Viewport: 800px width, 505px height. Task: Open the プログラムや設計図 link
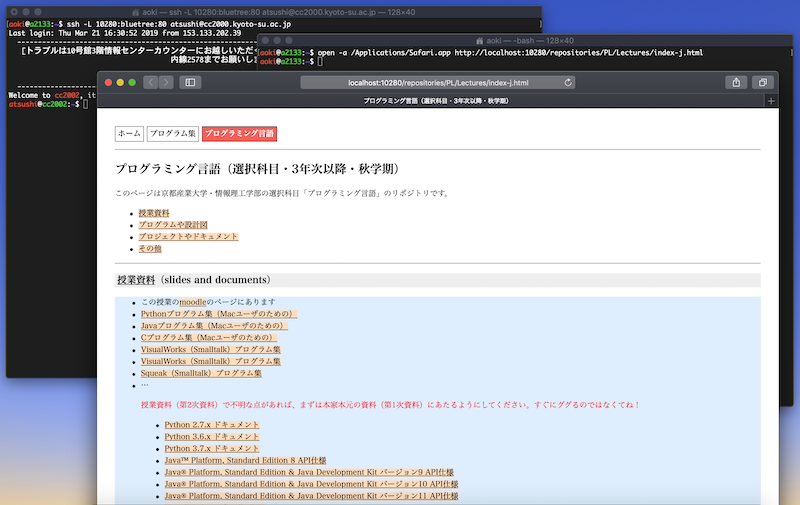173,224
